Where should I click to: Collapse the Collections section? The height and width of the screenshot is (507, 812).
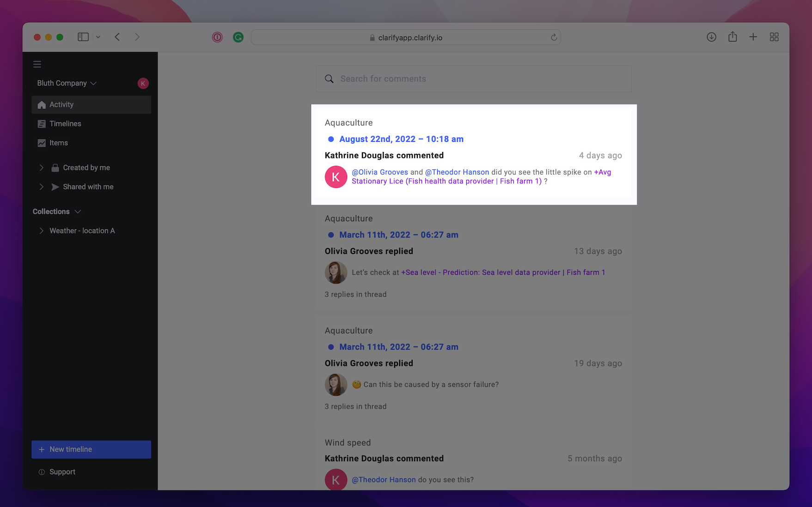(78, 211)
